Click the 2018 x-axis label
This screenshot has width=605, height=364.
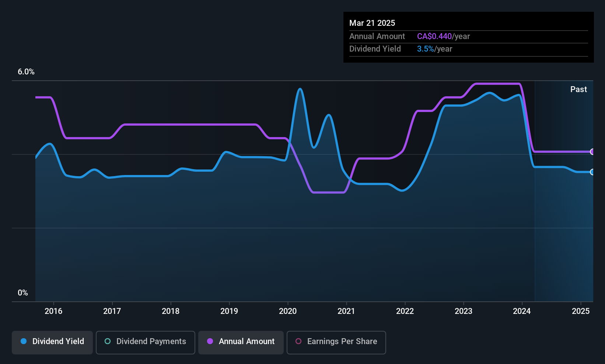pos(171,311)
